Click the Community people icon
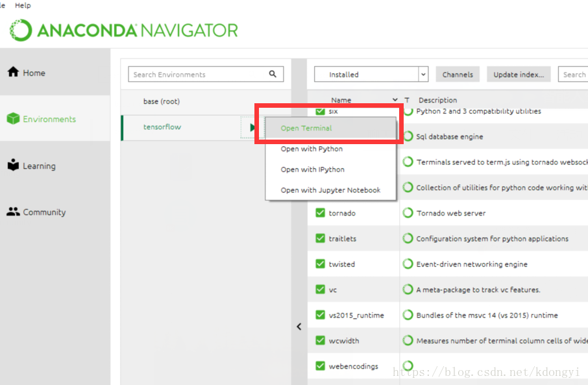 [x=13, y=212]
